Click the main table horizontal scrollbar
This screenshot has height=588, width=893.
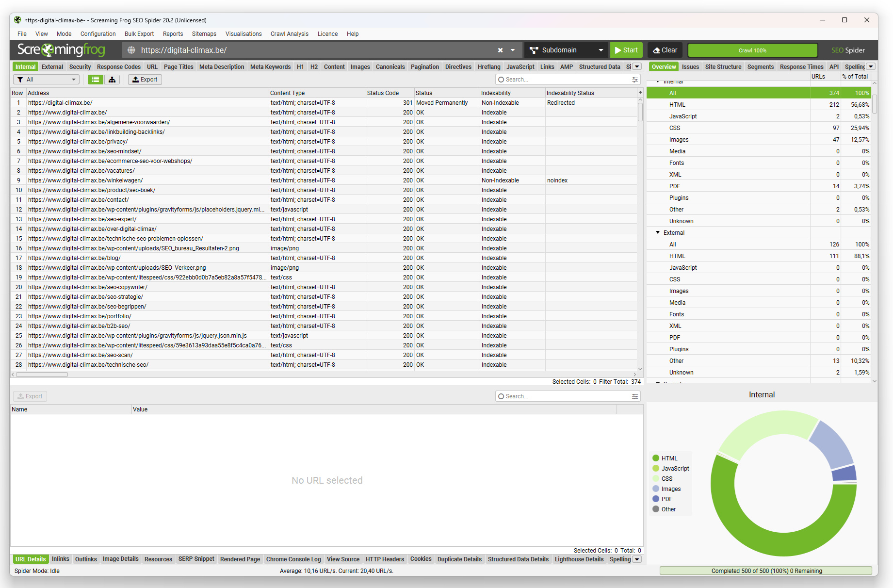pos(42,375)
